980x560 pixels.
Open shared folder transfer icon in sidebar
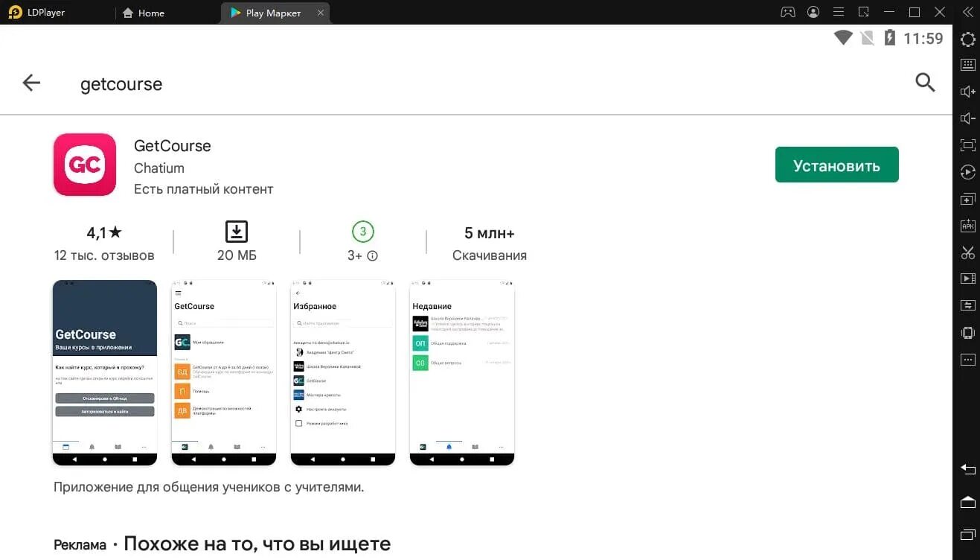point(967,305)
